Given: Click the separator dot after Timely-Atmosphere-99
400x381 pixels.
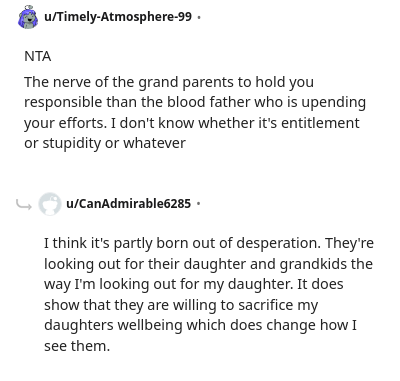Looking at the screenshot, I should coord(199,17).
